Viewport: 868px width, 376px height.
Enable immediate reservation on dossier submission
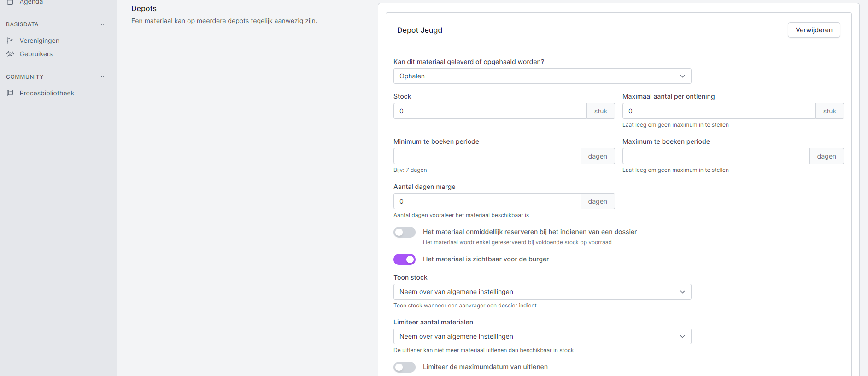405,232
